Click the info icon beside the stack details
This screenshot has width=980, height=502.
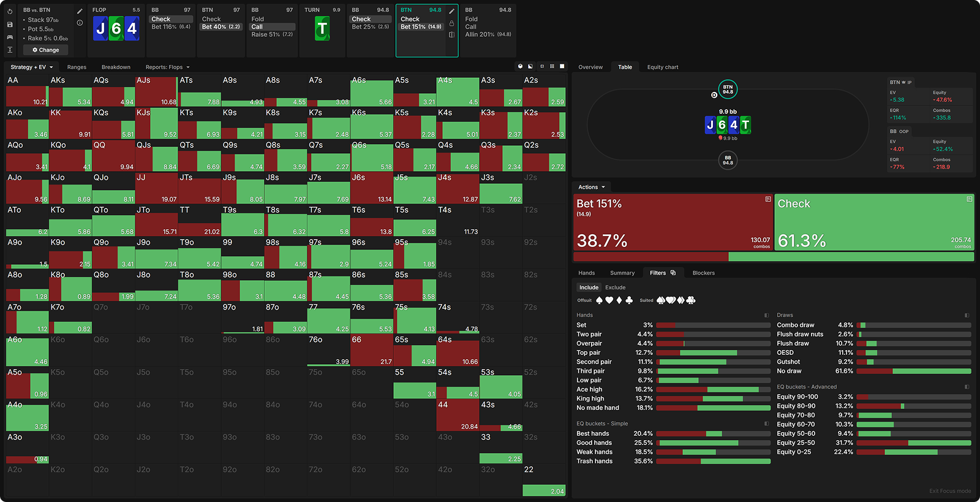(80, 23)
